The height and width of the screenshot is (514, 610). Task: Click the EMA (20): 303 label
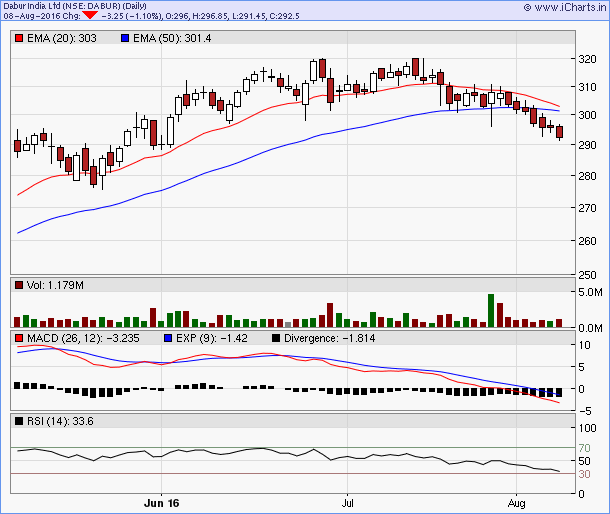coord(61,38)
